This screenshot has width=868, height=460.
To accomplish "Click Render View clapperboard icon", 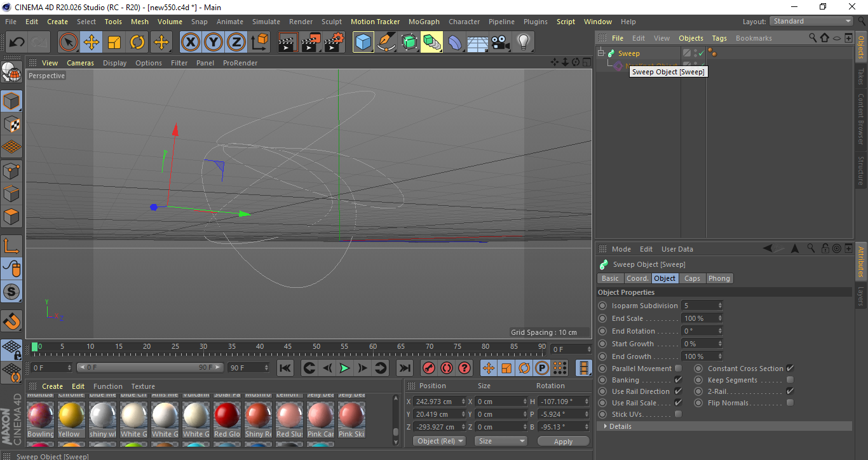I will pos(288,43).
